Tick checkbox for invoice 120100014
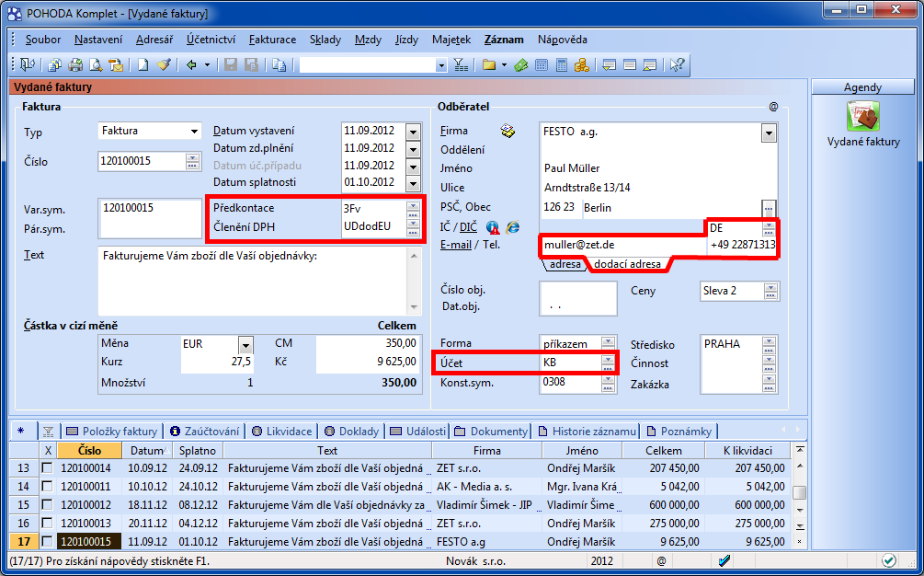924x576 pixels. (47, 468)
